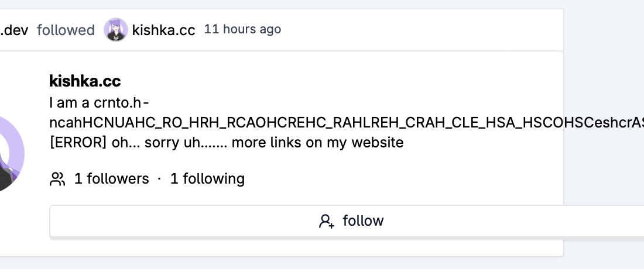The height and width of the screenshot is (269, 644).
Task: View the "1 following" list
Action: 207,179
